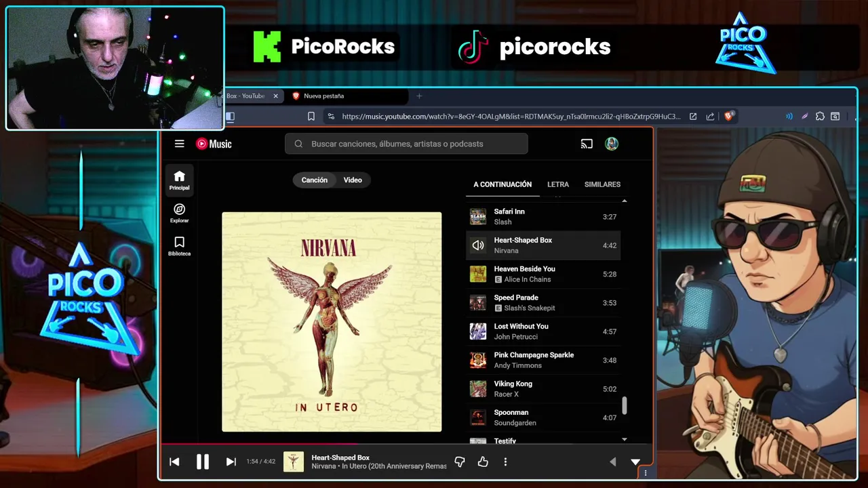The image size is (868, 488).
Task: Open the SIMILARES tab
Action: pyautogui.click(x=602, y=184)
